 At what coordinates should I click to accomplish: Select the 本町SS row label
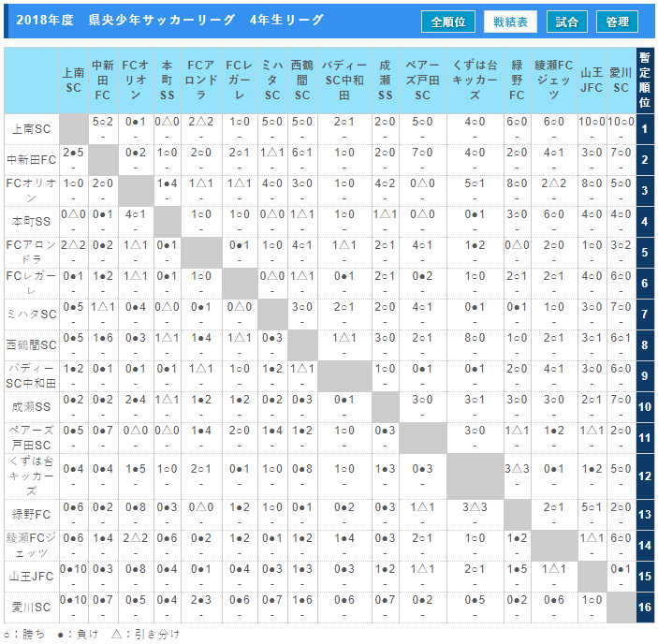point(32,222)
